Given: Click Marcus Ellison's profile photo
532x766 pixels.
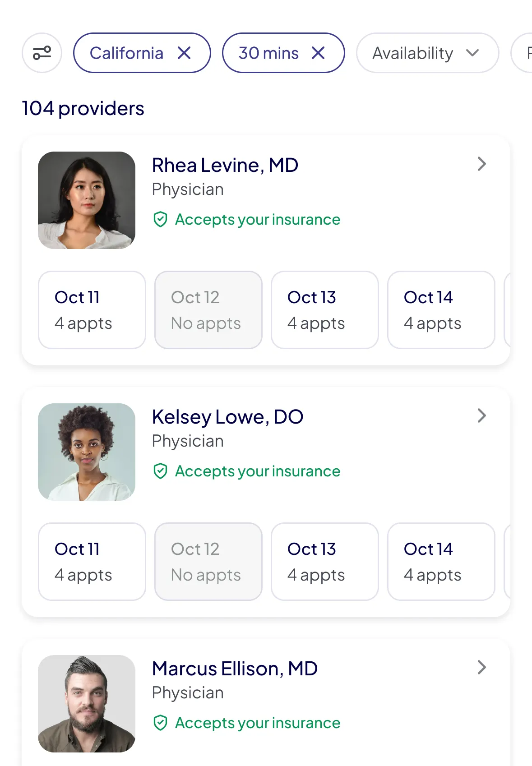Looking at the screenshot, I should [87, 704].
